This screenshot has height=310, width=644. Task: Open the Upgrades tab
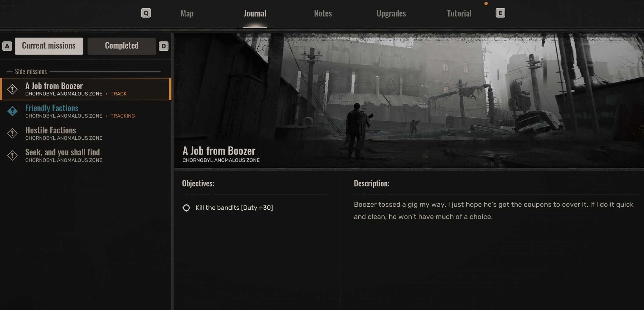coord(391,13)
